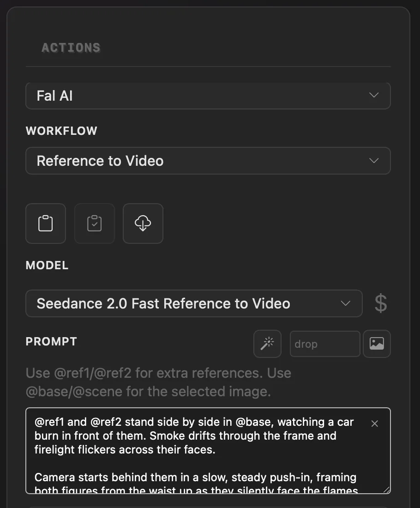The image size is (420, 508).
Task: Click the ACTIONS panel heading
Action: click(x=71, y=48)
